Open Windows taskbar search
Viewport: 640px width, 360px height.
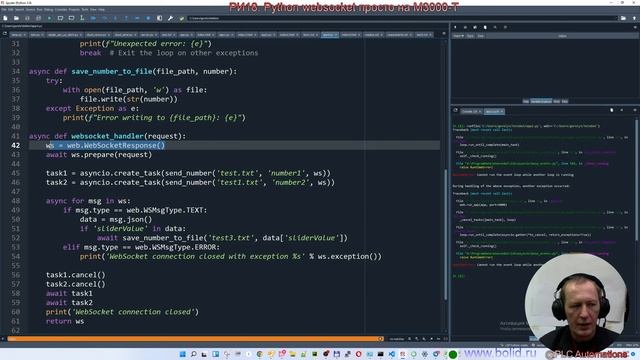pyautogui.click(x=193, y=354)
